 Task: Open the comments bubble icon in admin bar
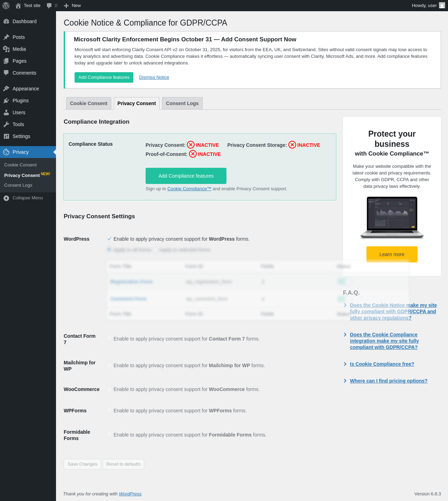pos(49,6)
